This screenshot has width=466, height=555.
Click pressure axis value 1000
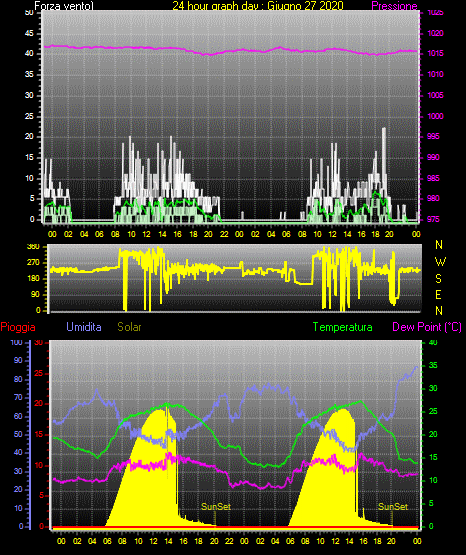[435, 116]
